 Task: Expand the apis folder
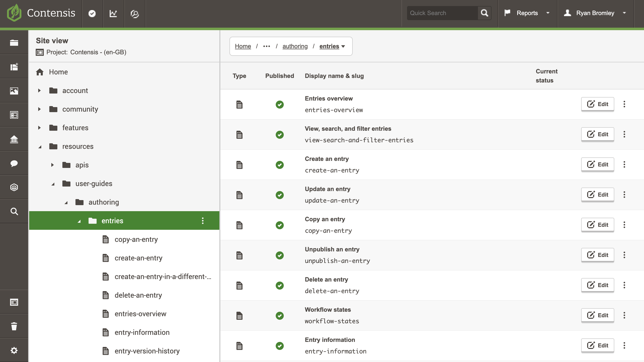(x=53, y=165)
